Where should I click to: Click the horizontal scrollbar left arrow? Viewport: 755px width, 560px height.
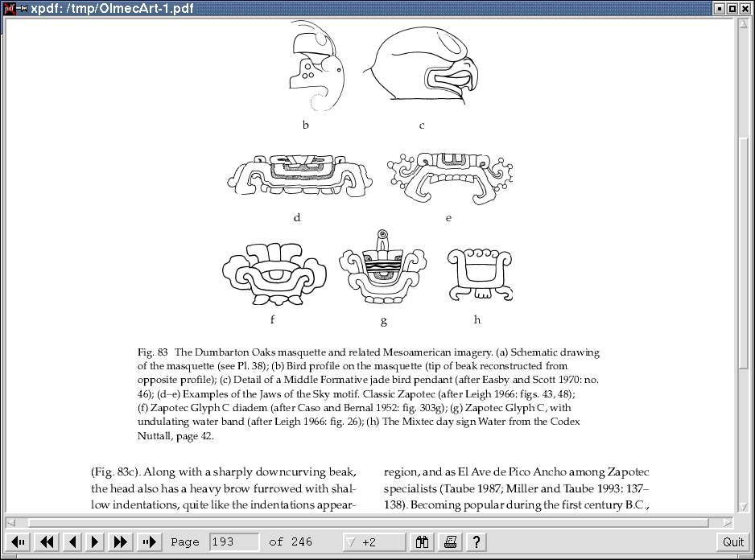click(x=10, y=522)
